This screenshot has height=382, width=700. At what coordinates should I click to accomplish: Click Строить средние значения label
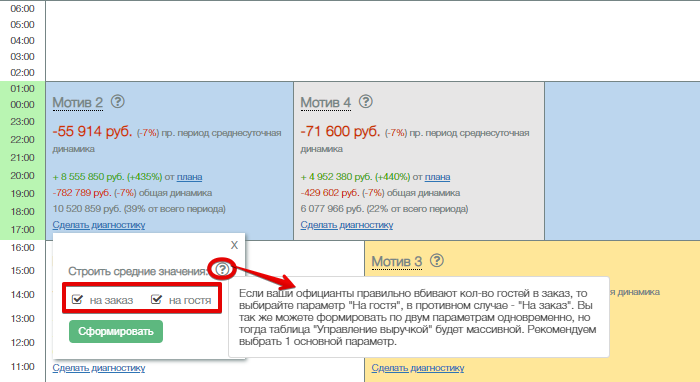click(138, 271)
